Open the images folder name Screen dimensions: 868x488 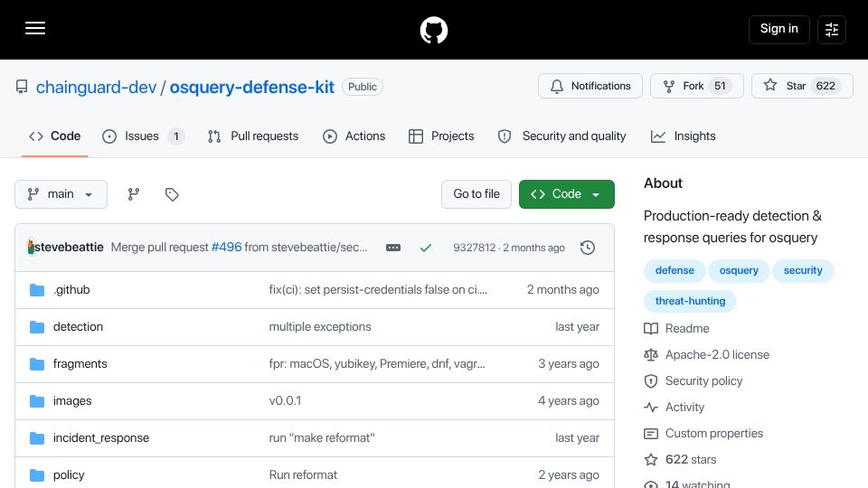[x=72, y=401]
